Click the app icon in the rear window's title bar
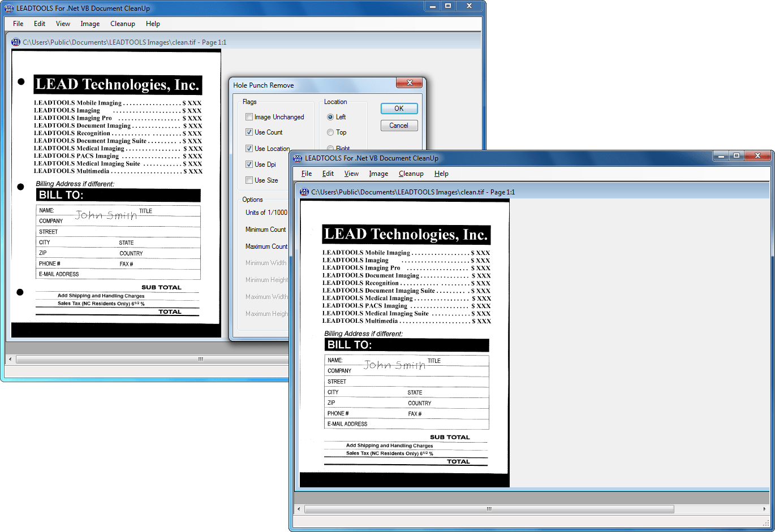The height and width of the screenshot is (532, 775). [x=9, y=8]
